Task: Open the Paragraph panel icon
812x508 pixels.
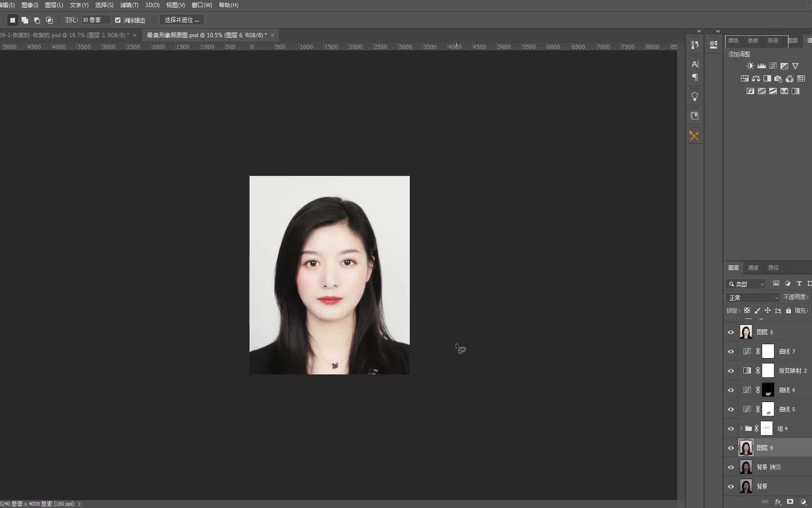Action: click(695, 77)
